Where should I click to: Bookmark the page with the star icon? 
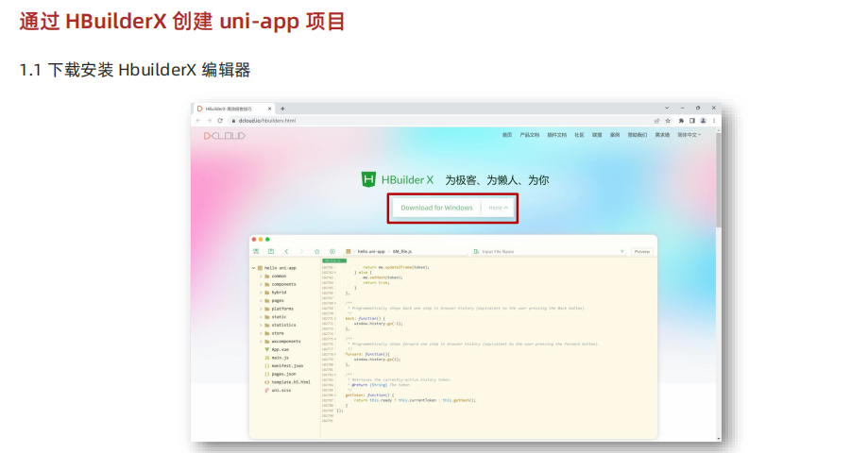click(668, 121)
